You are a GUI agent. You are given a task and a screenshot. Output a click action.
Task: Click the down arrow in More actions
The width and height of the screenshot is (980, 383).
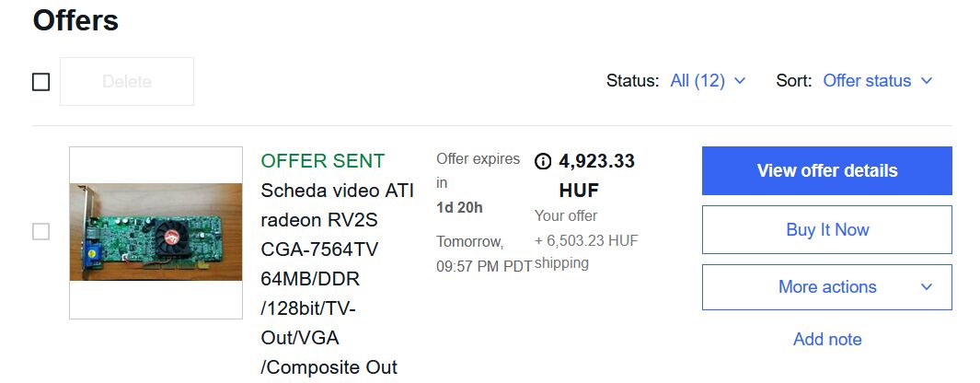[927, 287]
